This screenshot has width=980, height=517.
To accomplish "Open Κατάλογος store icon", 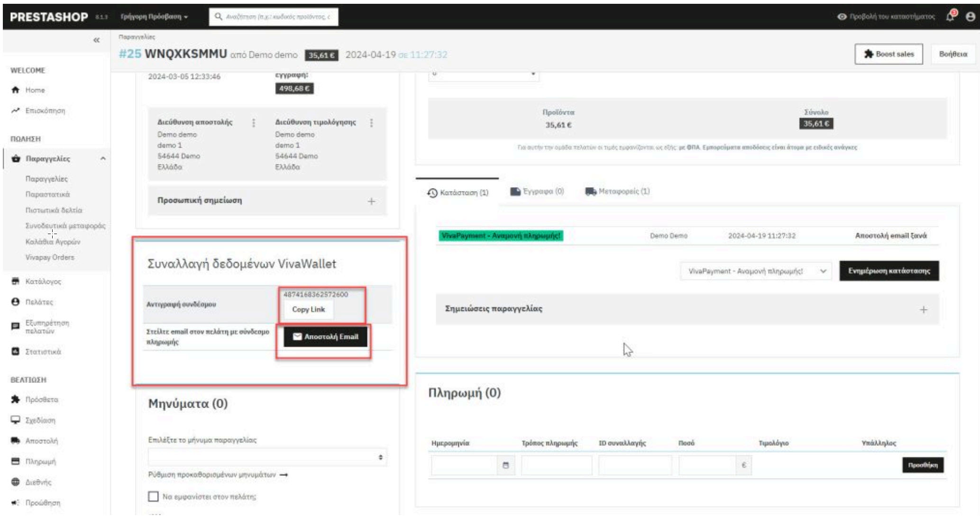I will pos(16,281).
